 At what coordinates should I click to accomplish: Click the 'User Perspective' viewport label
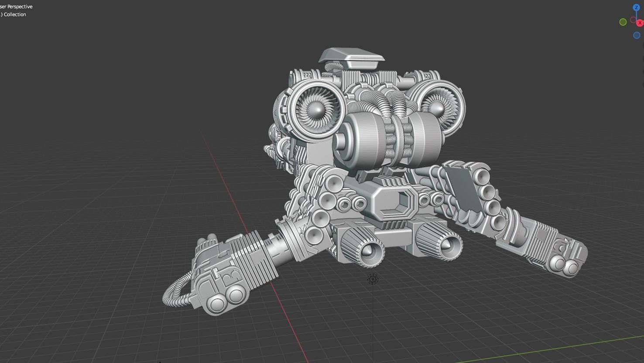(x=16, y=7)
